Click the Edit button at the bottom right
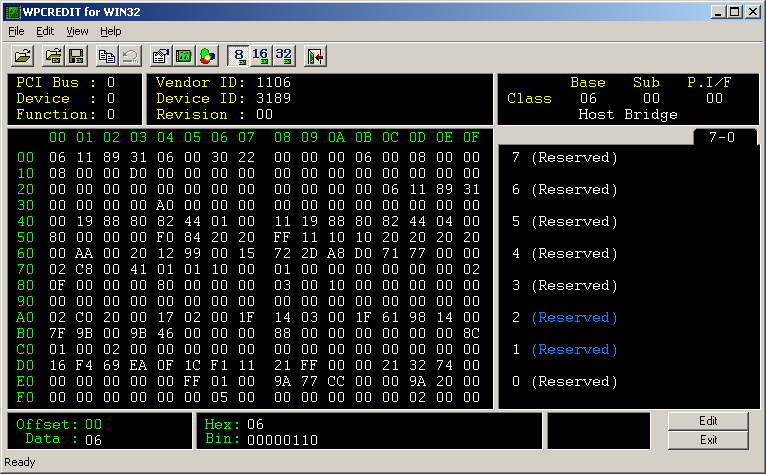This screenshot has height=474, width=766. [708, 421]
